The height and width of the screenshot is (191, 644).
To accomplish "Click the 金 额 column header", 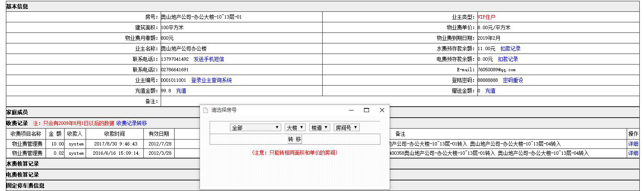I will tap(55, 134).
